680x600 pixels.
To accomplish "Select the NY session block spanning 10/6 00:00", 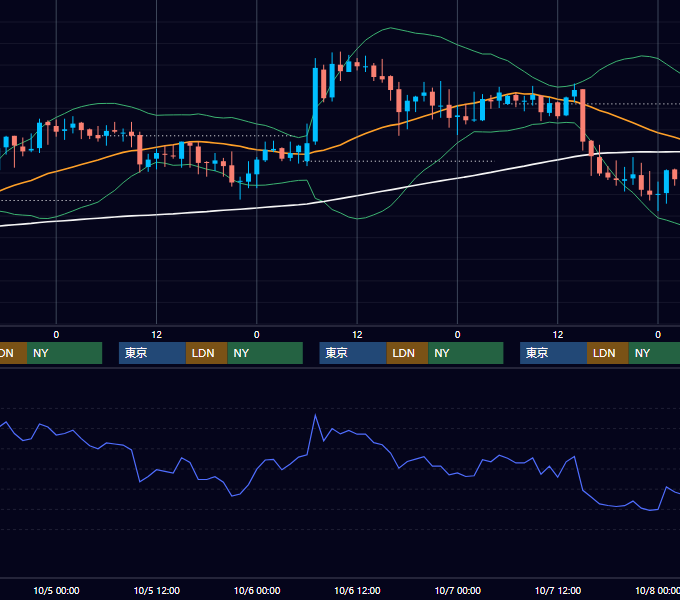I will 265,353.
